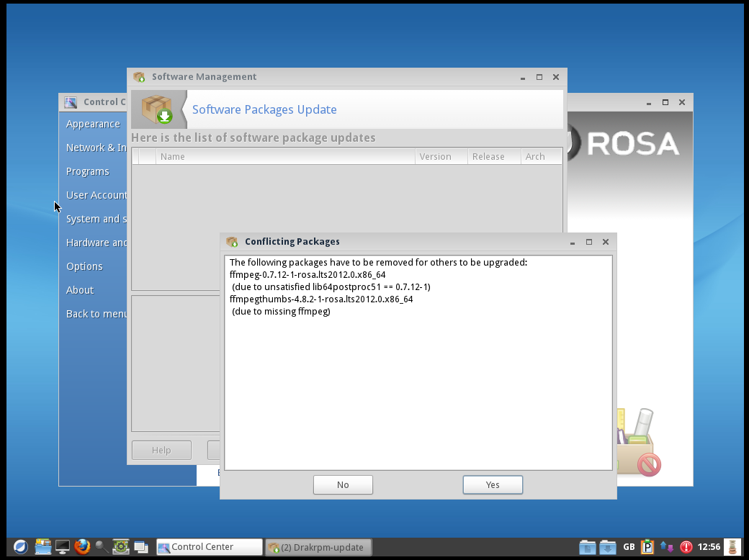
Task: Click the GB keyboard layout indicator
Action: pyautogui.click(x=629, y=547)
